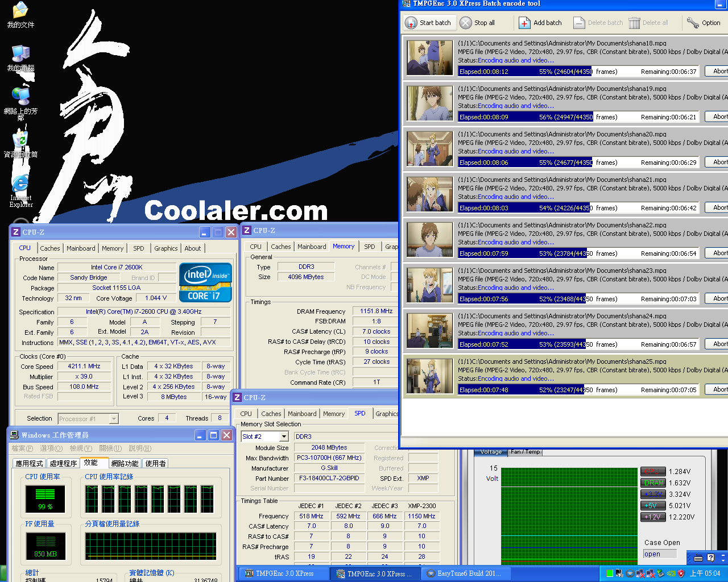728x582 pixels.
Task: Click the greyed Delete all toolbar item
Action: click(x=648, y=23)
